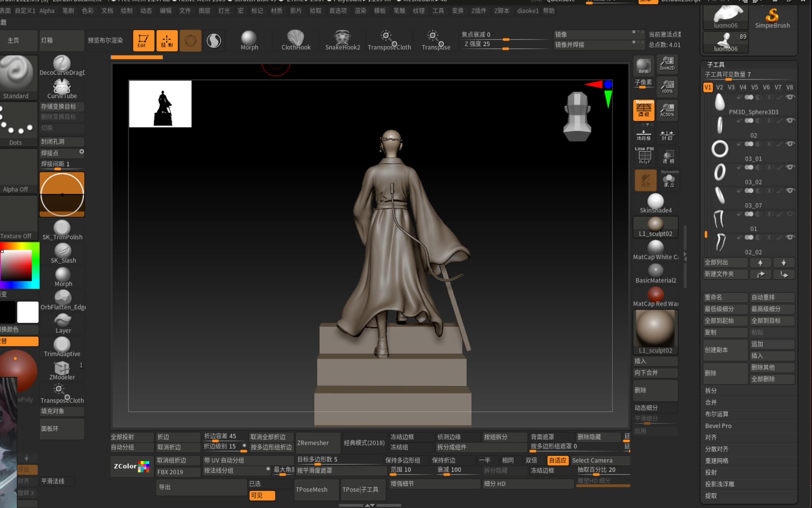This screenshot has width=812, height=508.
Task: Open the 笔刷 menu
Action: click(68, 11)
